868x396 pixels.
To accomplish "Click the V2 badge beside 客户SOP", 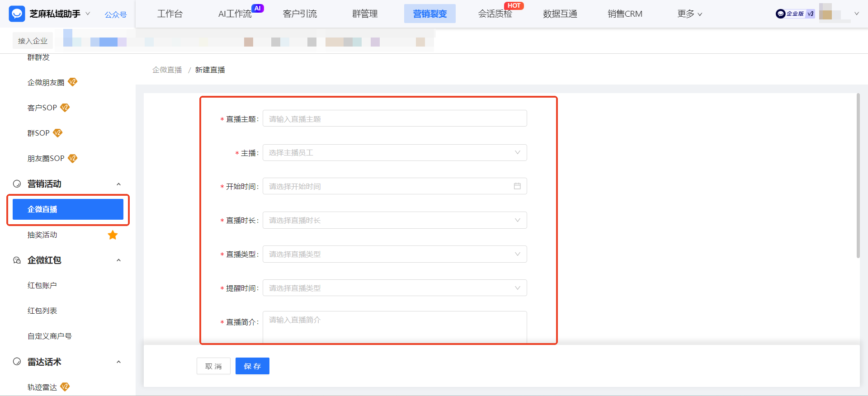I will tap(65, 107).
